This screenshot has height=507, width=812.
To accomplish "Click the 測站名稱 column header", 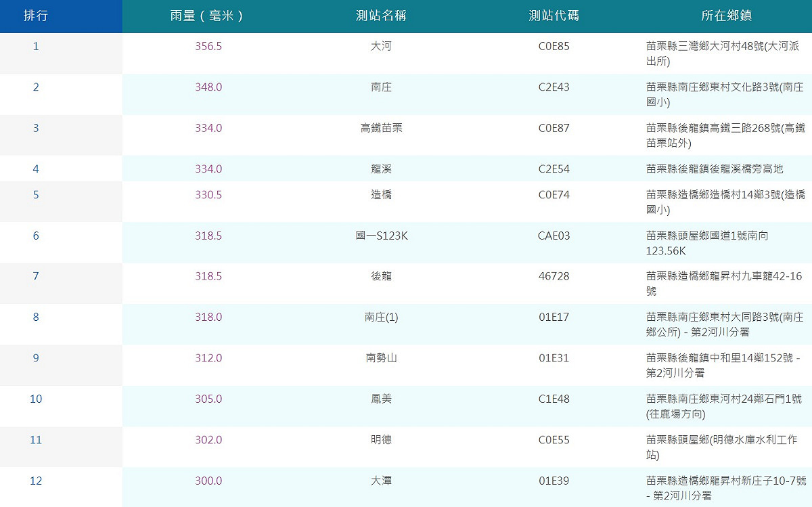I will tap(381, 16).
